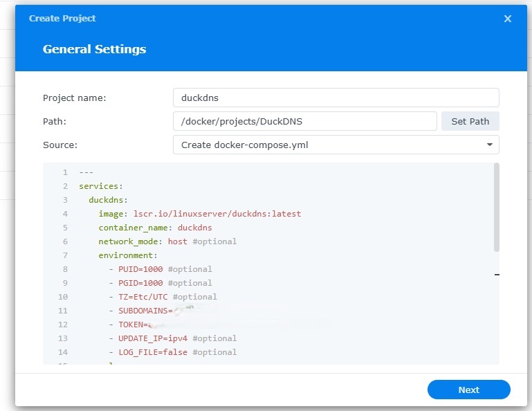Screen dimensions: 532x411
Task: Click the SUBDOMAINS= line
Action: point(141,311)
